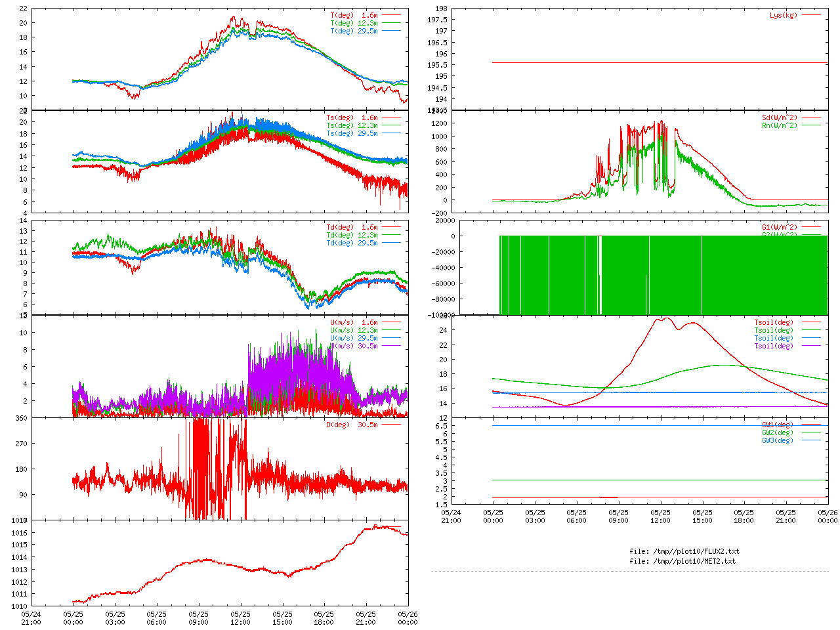
Task: Click the red Tsoil(deg) legend label
Action: (x=774, y=323)
